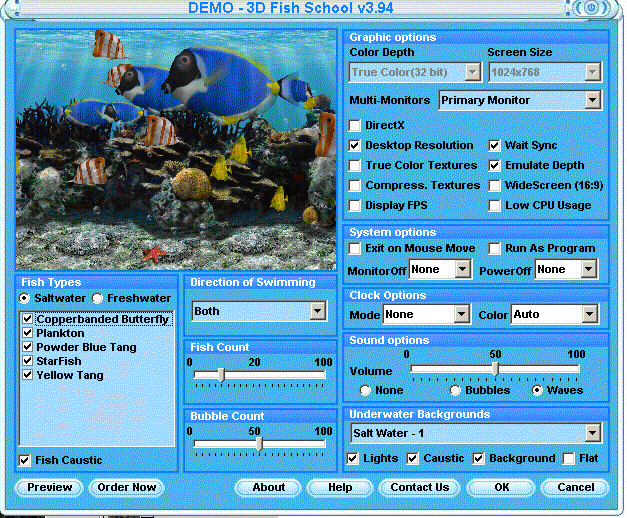The image size is (627, 518).
Task: Uncheck Plankton in fish list
Action: coord(28,333)
